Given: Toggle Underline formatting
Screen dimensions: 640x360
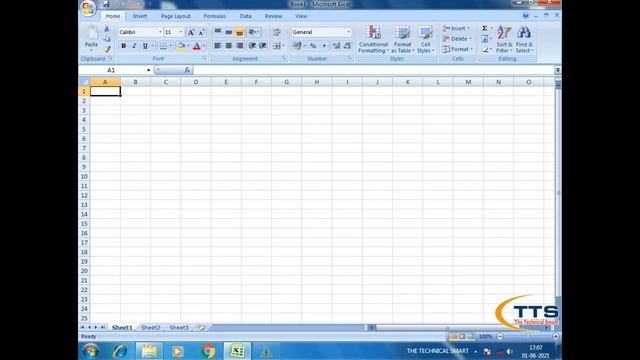Looking at the screenshot, I should pyautogui.click(x=145, y=46).
